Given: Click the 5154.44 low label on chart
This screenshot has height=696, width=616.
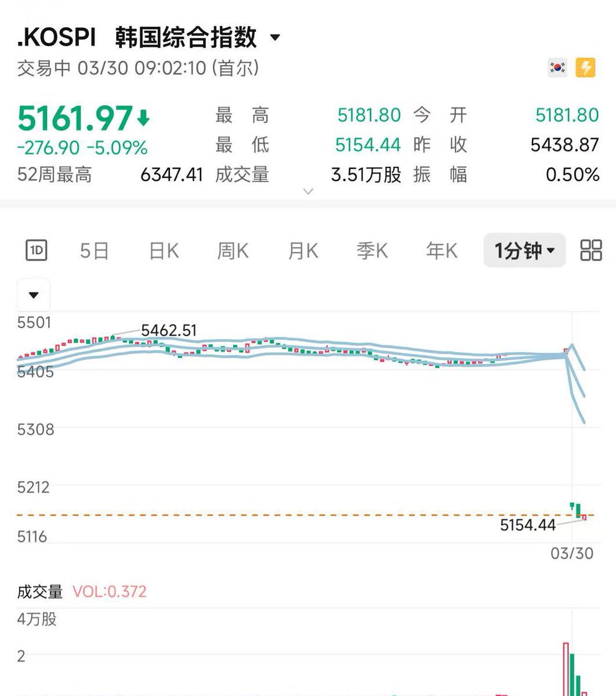Looking at the screenshot, I should [x=528, y=525].
